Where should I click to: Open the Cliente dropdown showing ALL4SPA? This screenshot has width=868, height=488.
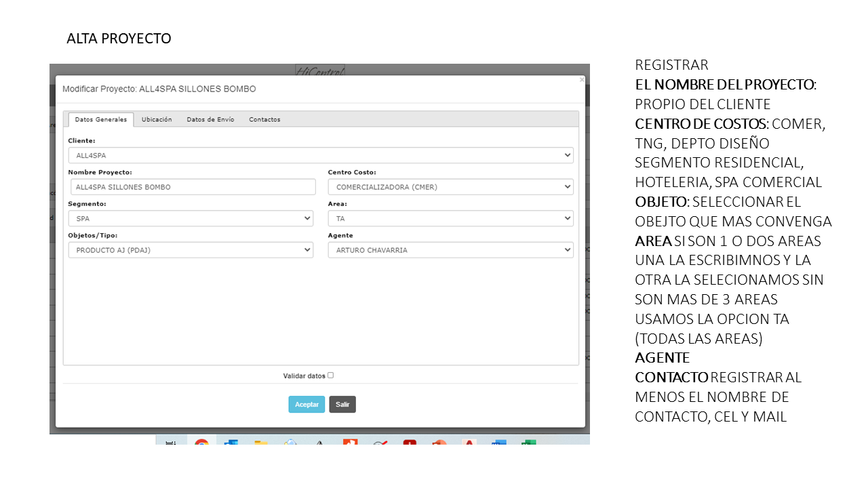click(x=320, y=155)
